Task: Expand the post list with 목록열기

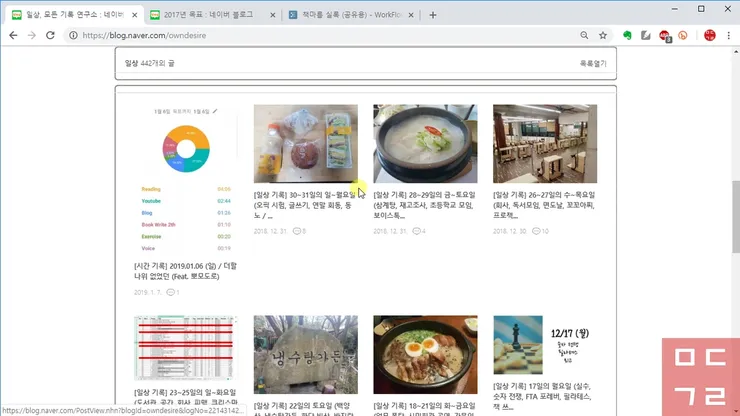Action: pos(593,63)
